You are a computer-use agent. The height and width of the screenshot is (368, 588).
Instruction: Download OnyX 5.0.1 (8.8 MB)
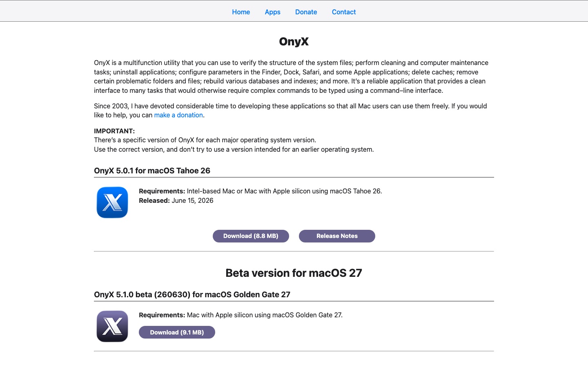(x=251, y=236)
